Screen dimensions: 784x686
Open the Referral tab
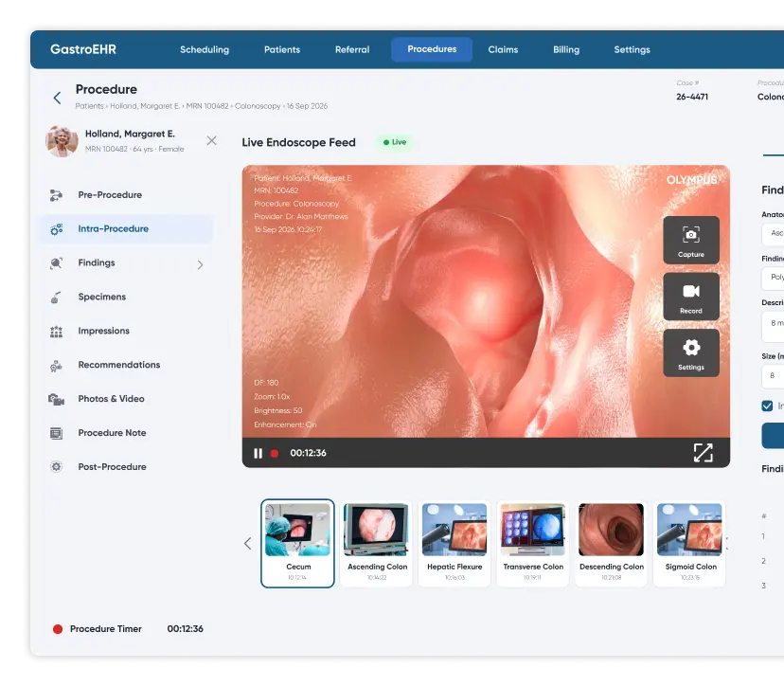coord(352,49)
